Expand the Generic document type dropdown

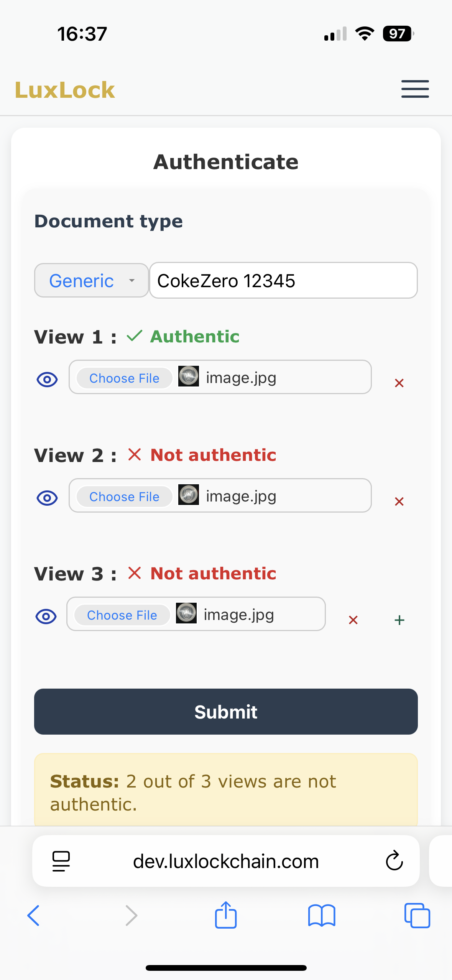(x=92, y=281)
